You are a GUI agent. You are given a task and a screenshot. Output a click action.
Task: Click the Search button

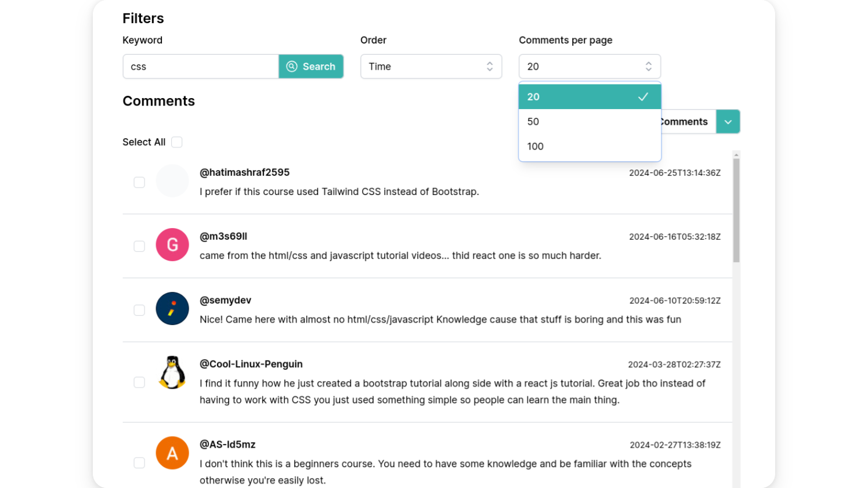click(311, 67)
